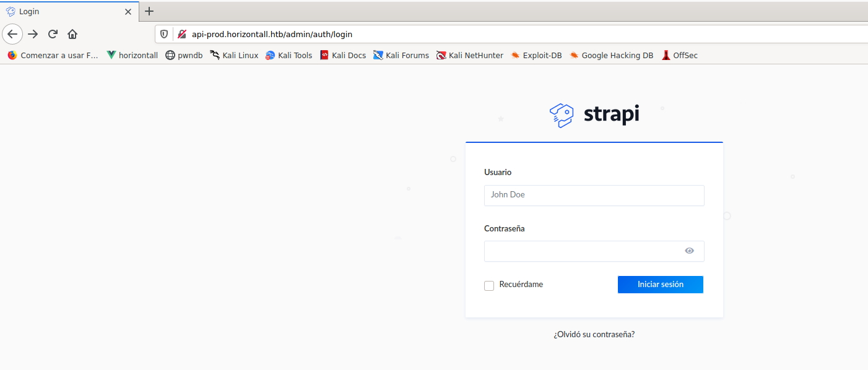
Task: Toggle password visibility eye icon
Action: pos(689,251)
